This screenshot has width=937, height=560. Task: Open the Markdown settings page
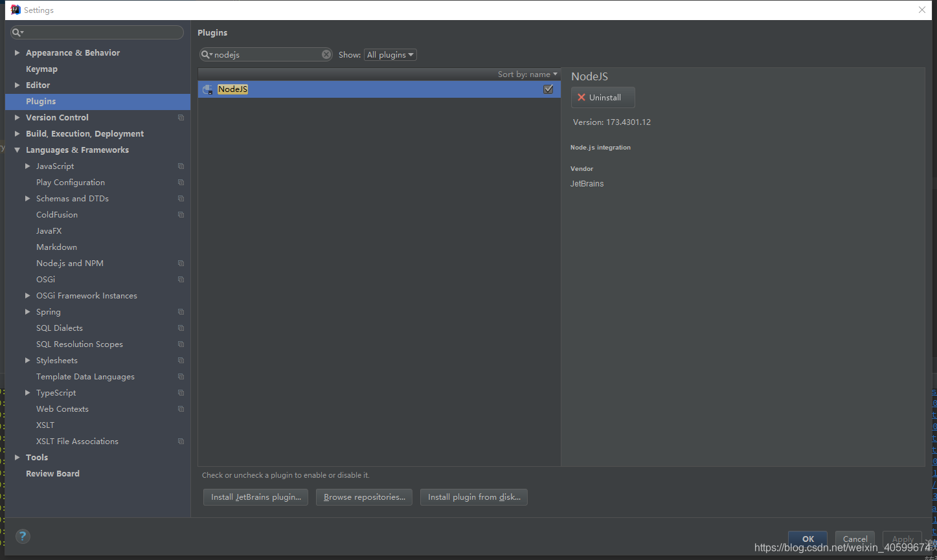click(56, 247)
